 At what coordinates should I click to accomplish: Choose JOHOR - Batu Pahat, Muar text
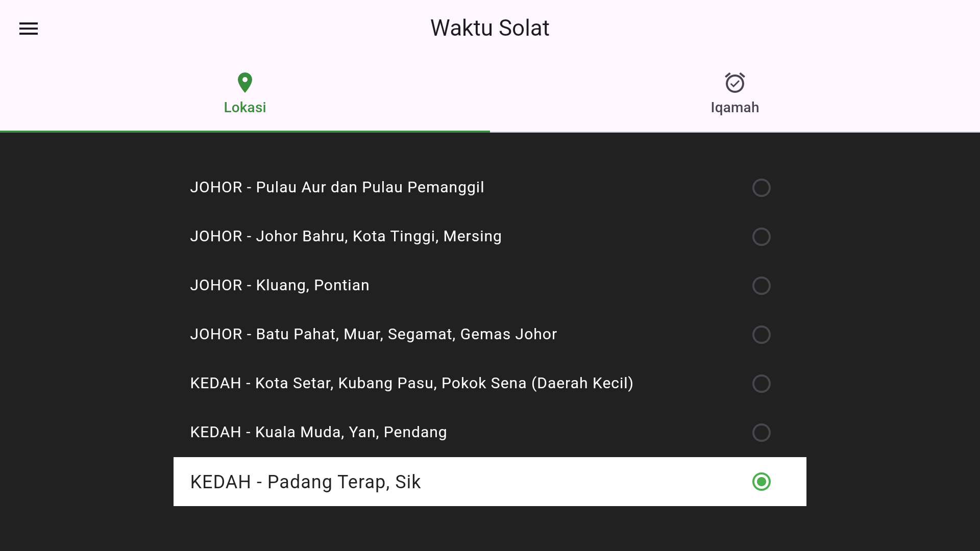tap(373, 334)
